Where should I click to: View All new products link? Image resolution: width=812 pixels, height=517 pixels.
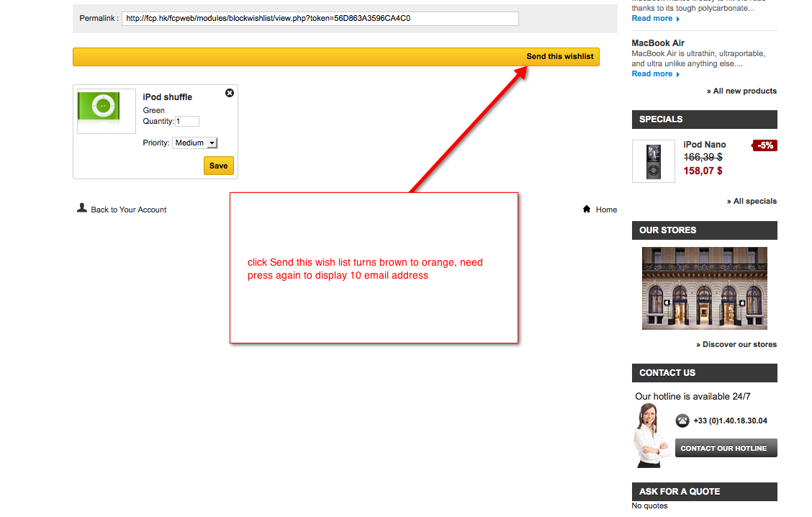741,91
